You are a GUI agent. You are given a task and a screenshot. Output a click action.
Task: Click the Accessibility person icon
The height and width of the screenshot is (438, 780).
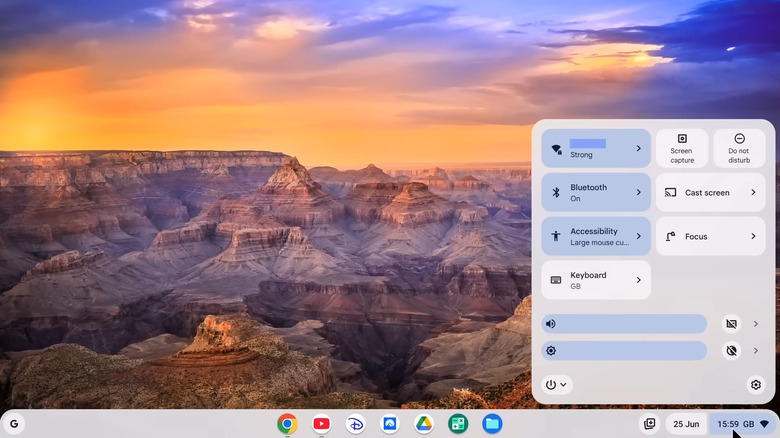pyautogui.click(x=556, y=236)
